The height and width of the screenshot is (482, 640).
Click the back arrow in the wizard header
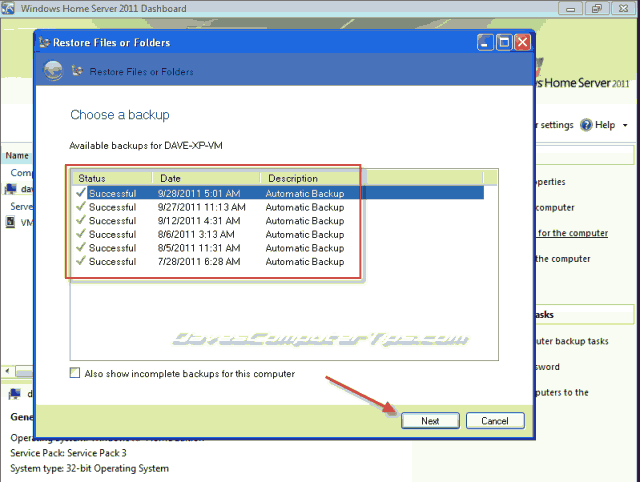[x=53, y=71]
